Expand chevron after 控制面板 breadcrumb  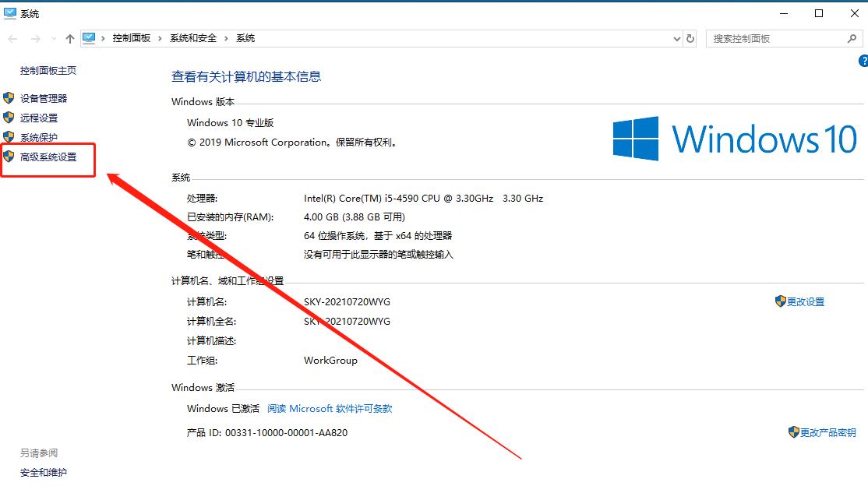pos(160,39)
